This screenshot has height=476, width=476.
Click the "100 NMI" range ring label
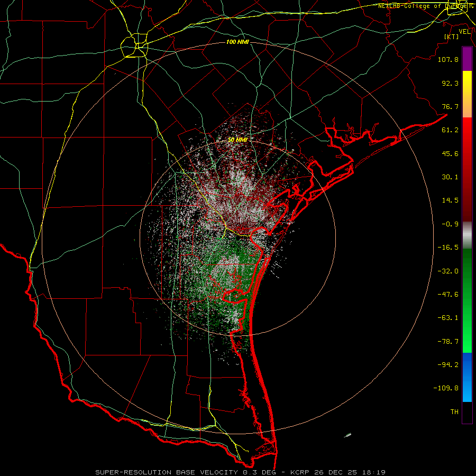coord(237,42)
